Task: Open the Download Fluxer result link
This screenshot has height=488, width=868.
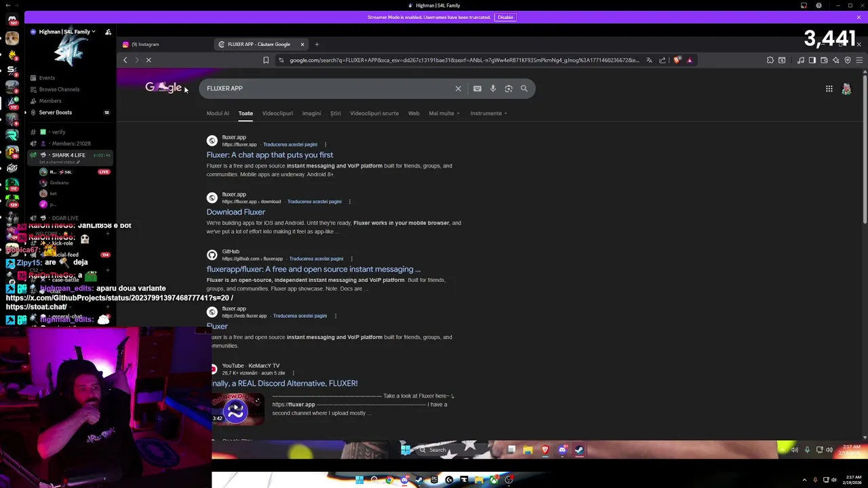Action: [235, 212]
